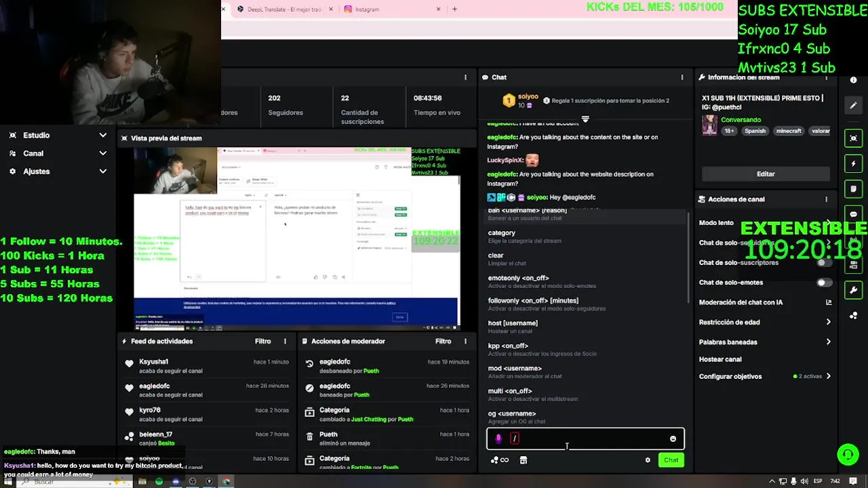Screen dimensions: 868x488
Task: Click Ksyusha1 in activity feed
Action: [153, 362]
